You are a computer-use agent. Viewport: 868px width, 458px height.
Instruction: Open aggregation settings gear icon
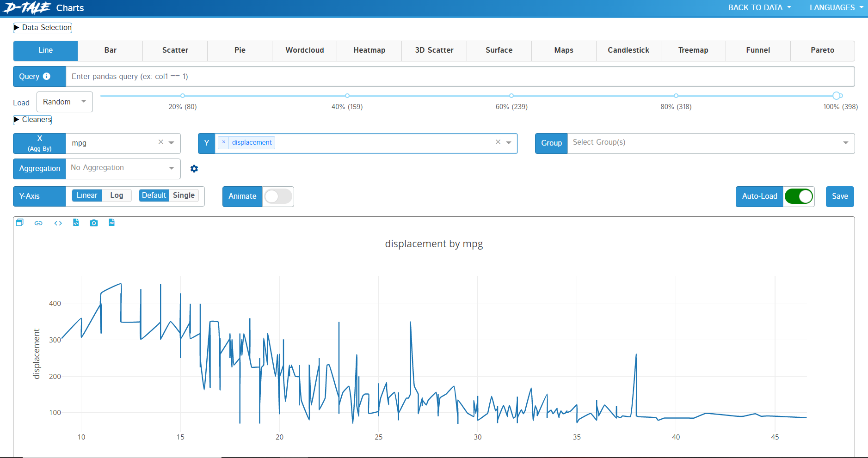(194, 169)
